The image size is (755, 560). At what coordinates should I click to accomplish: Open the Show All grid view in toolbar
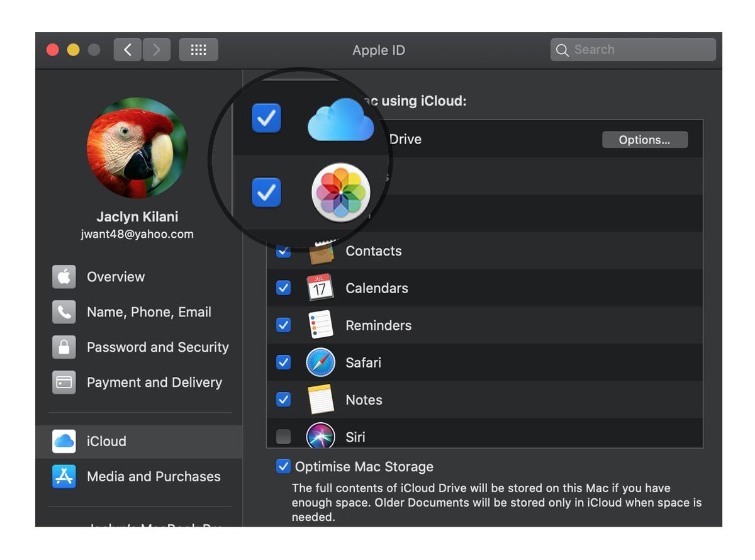click(x=198, y=49)
